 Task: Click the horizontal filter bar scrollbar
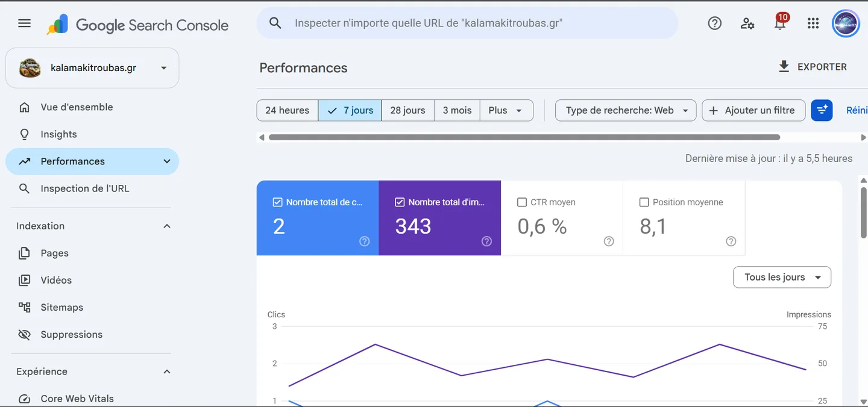pyautogui.click(x=524, y=137)
